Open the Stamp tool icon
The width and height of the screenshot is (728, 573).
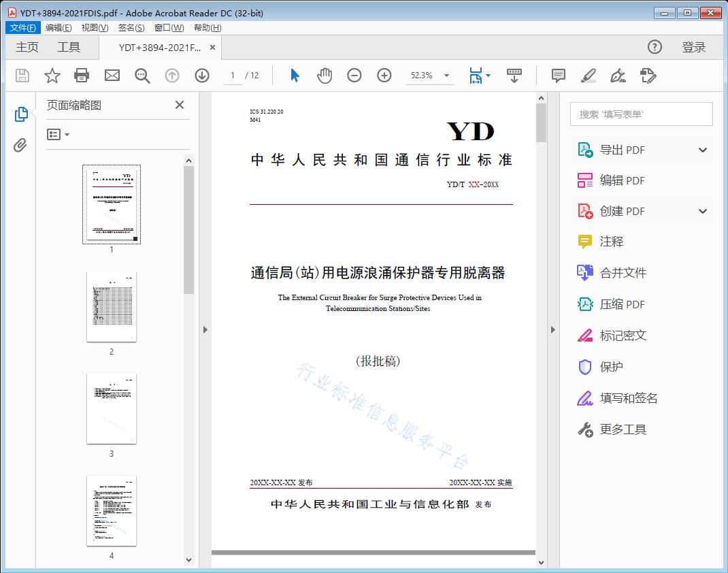(647, 76)
